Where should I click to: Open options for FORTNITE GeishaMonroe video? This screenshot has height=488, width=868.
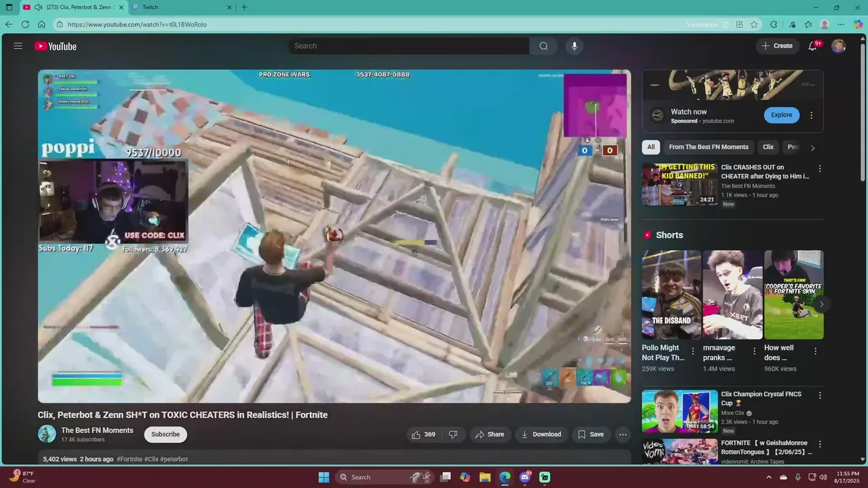820,445
